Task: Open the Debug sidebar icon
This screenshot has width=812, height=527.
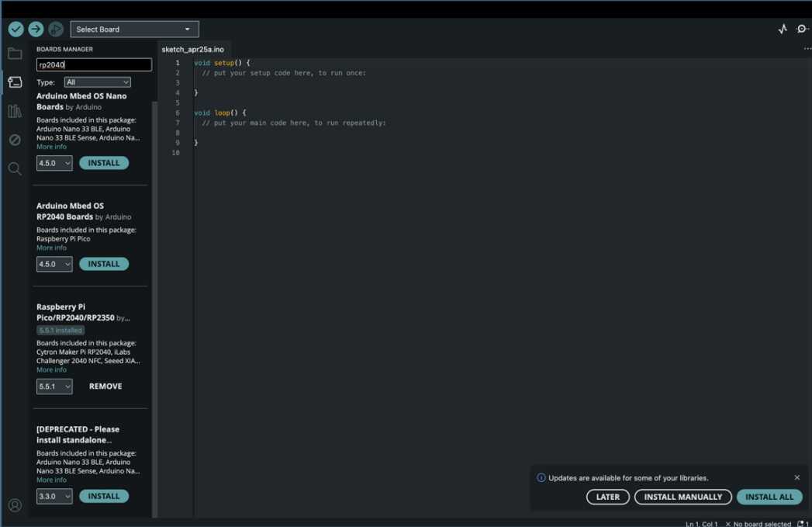Action: coord(15,140)
